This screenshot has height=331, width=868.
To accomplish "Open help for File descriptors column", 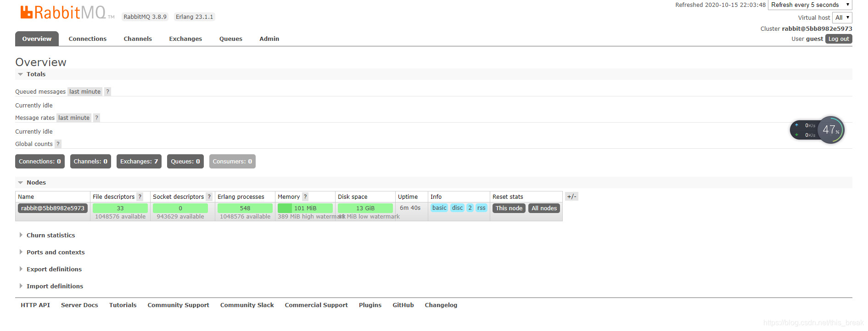I will coord(140,197).
